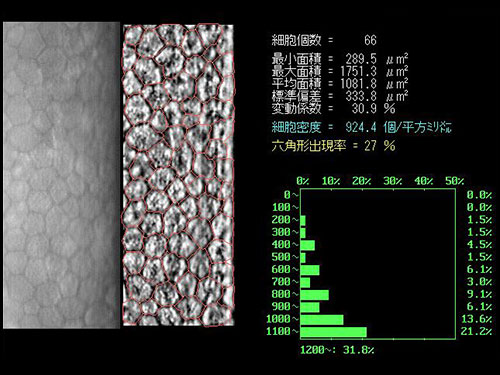
Task: Click the 最小面積 label
Action: coord(296,59)
